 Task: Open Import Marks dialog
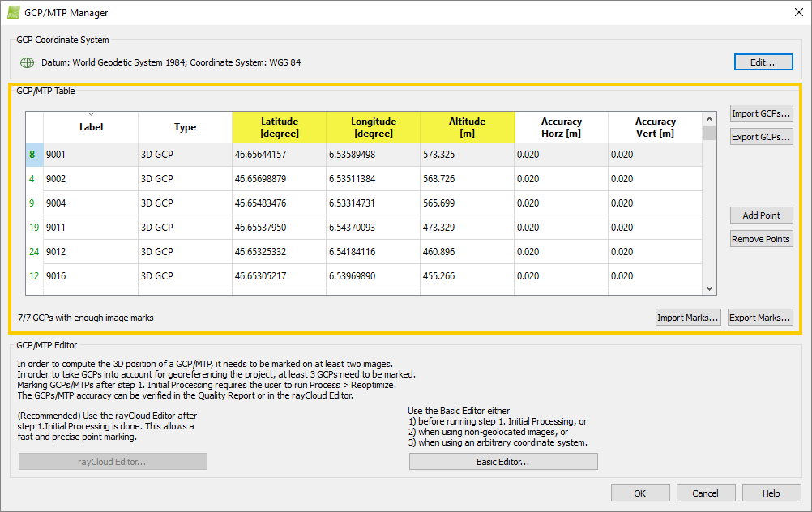(687, 318)
